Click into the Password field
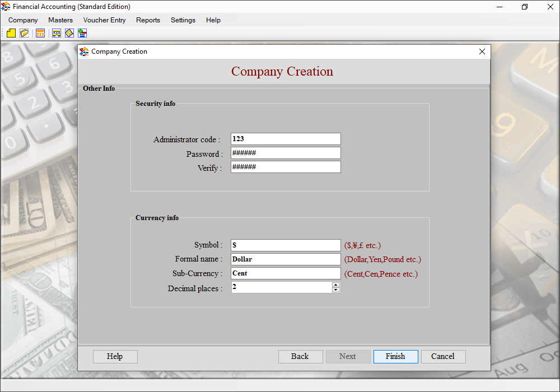This screenshot has height=392, width=560. [286, 153]
